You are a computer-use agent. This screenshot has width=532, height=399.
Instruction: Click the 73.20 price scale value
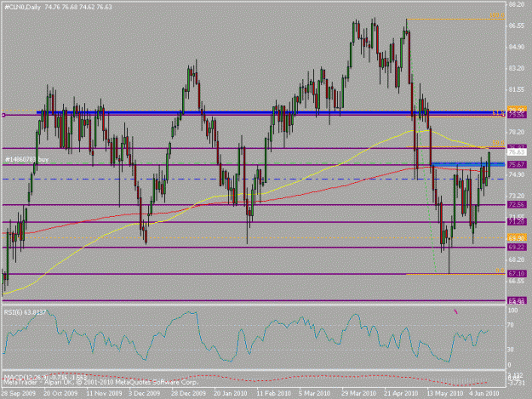517,196
